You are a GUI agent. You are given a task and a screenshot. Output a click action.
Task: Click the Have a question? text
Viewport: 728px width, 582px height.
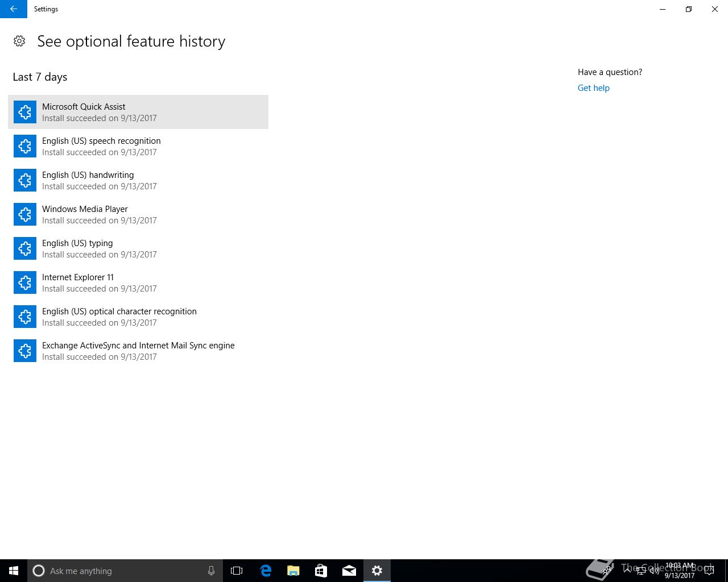pyautogui.click(x=610, y=72)
